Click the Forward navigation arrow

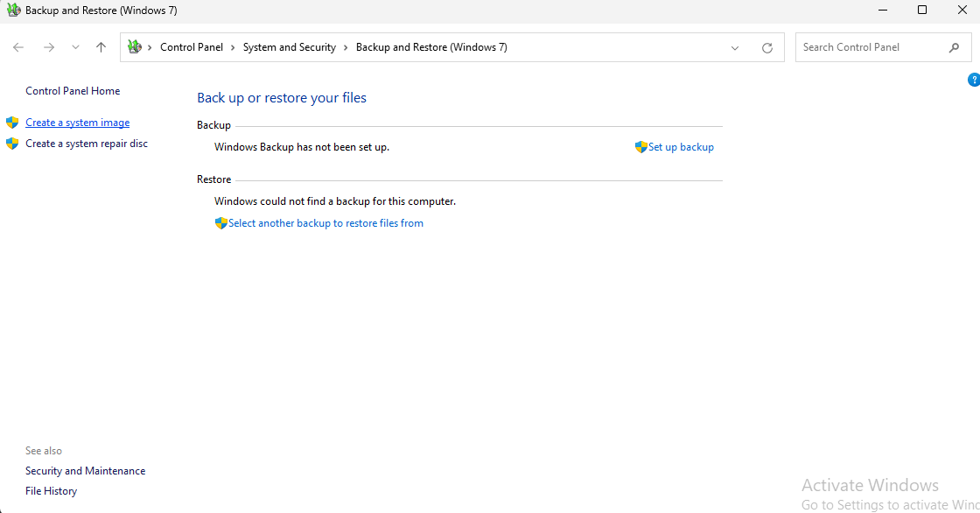point(49,47)
